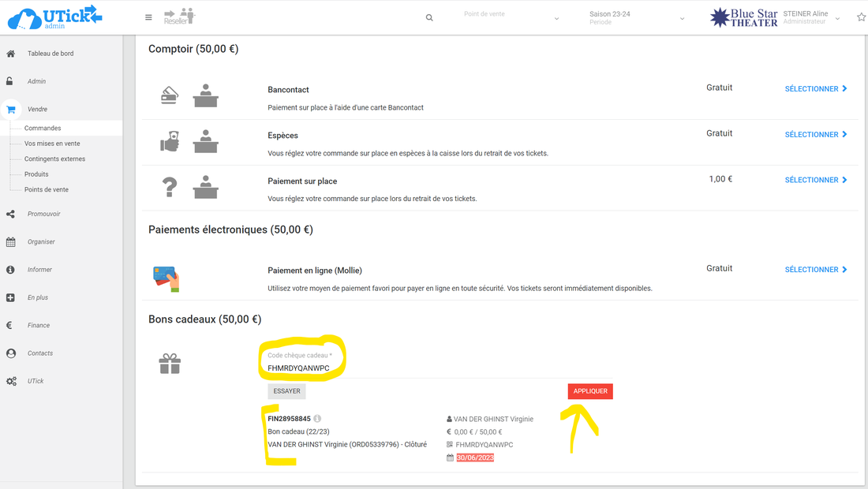Click the Code chèque cadeau field

coord(304,368)
